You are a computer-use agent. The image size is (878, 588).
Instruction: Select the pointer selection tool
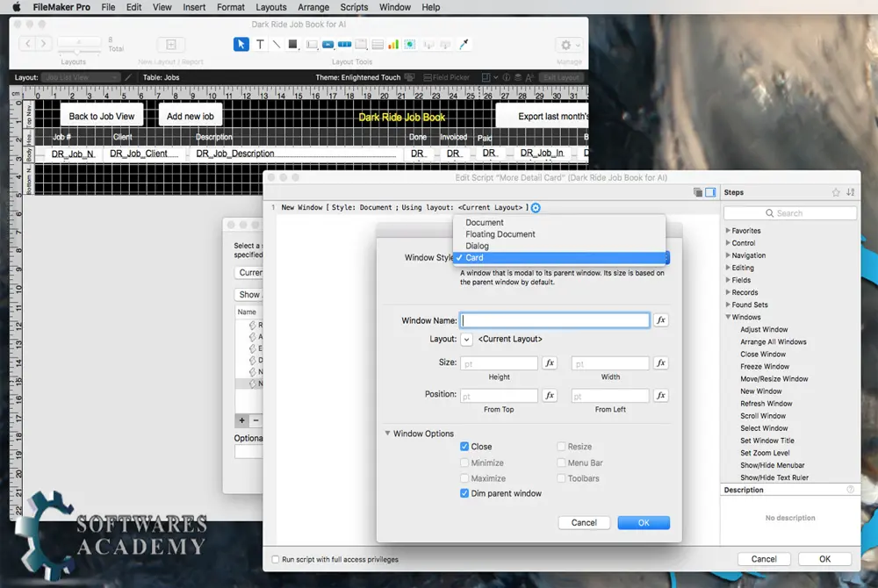point(241,44)
